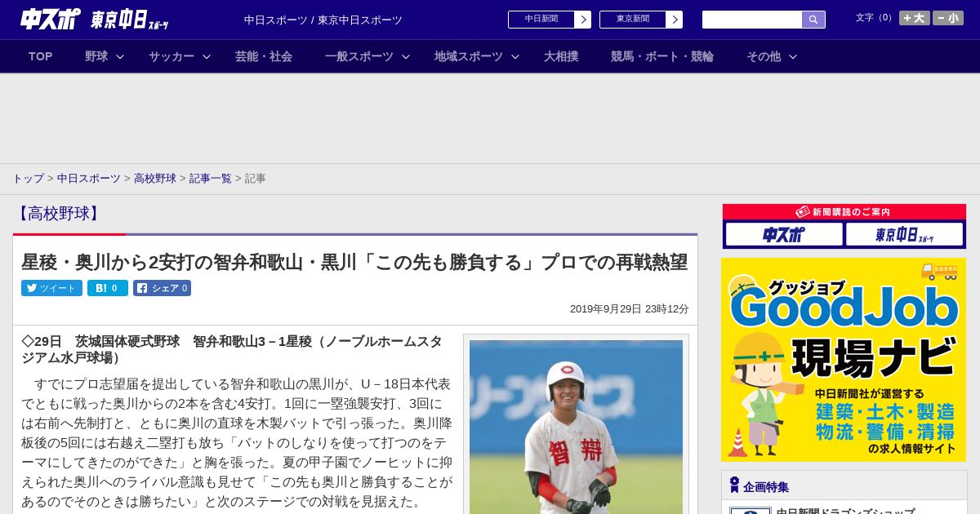The width and height of the screenshot is (980, 514).
Task: Open the その他 menu
Action: click(764, 56)
